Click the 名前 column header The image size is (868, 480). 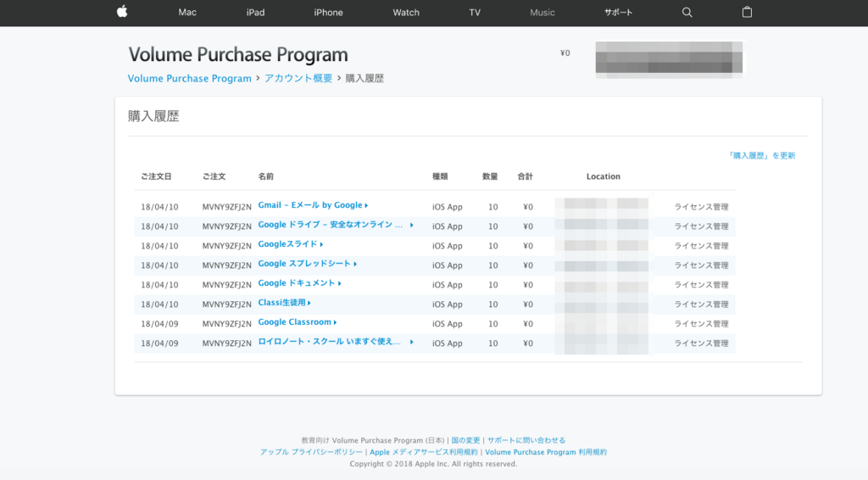pyautogui.click(x=265, y=176)
